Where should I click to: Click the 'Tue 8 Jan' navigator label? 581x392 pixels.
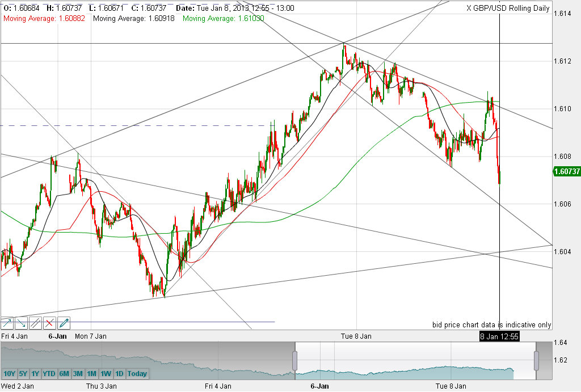tap(451, 386)
